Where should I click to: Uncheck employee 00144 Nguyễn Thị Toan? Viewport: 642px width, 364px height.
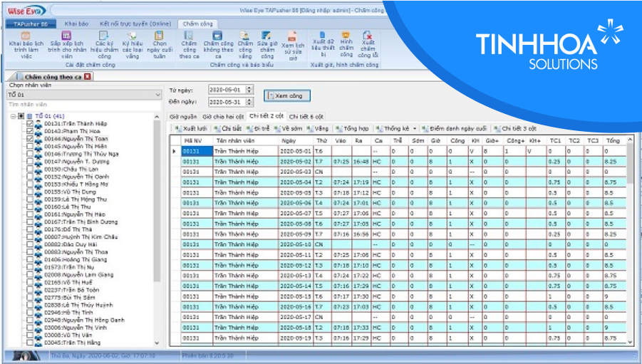point(29,139)
